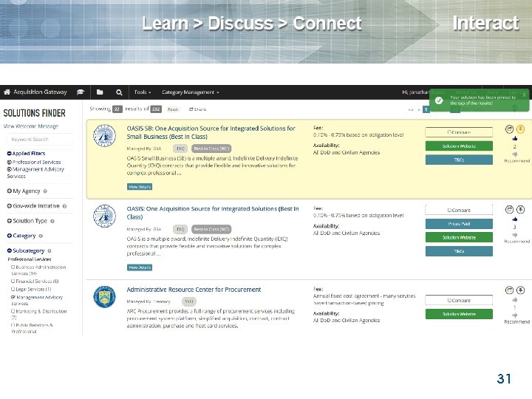This screenshot has height=399, width=532.
Task: Click View Details under OASIS SB
Action: point(140,187)
